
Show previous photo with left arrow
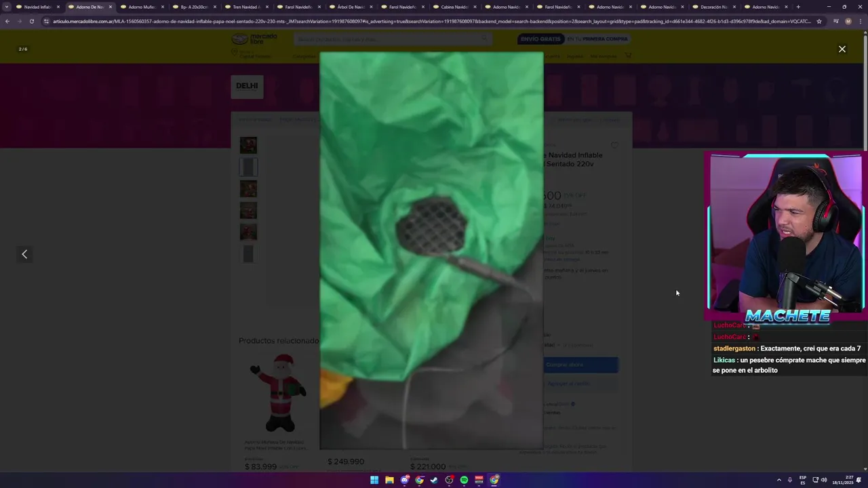click(x=24, y=254)
